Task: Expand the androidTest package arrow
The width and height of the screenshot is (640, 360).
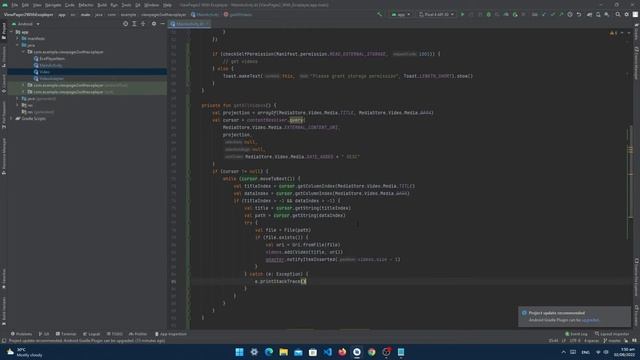Action: (x=24, y=85)
